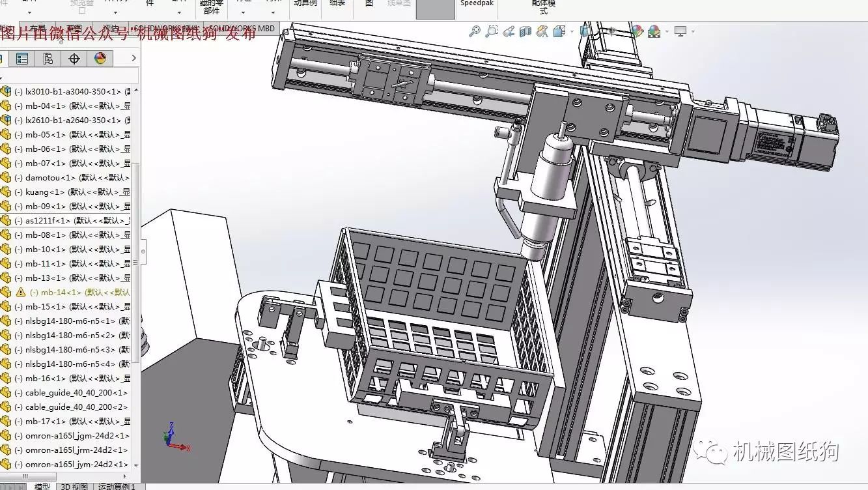Click the part icon beside damotou<1>
Image resolution: width=868 pixels, height=490 pixels.
(x=6, y=178)
